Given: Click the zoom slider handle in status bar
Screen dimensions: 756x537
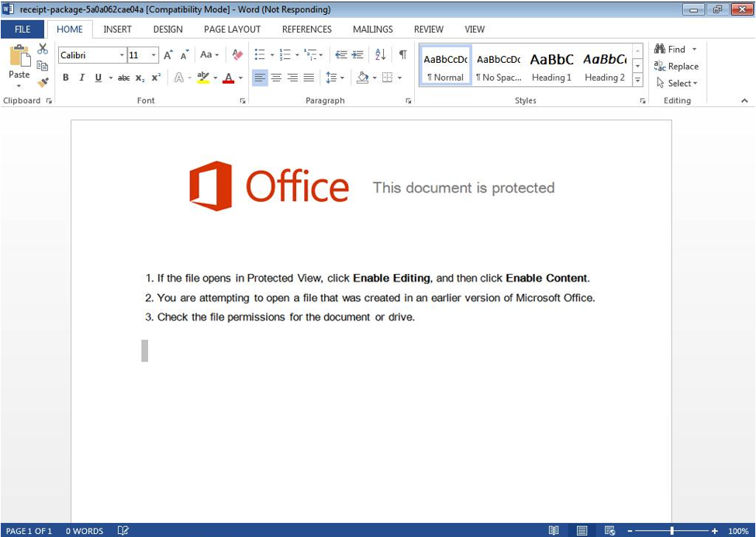Looking at the screenshot, I should pos(671,531).
